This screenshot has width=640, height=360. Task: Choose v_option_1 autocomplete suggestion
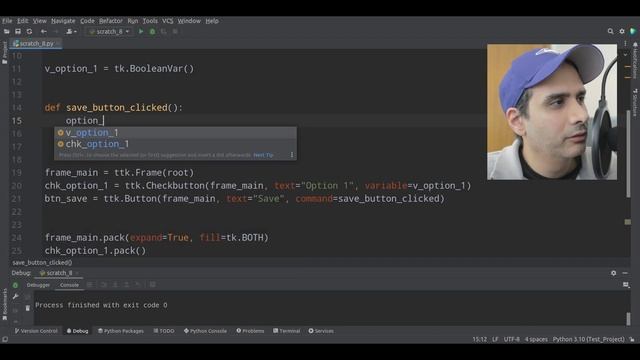tap(176, 133)
